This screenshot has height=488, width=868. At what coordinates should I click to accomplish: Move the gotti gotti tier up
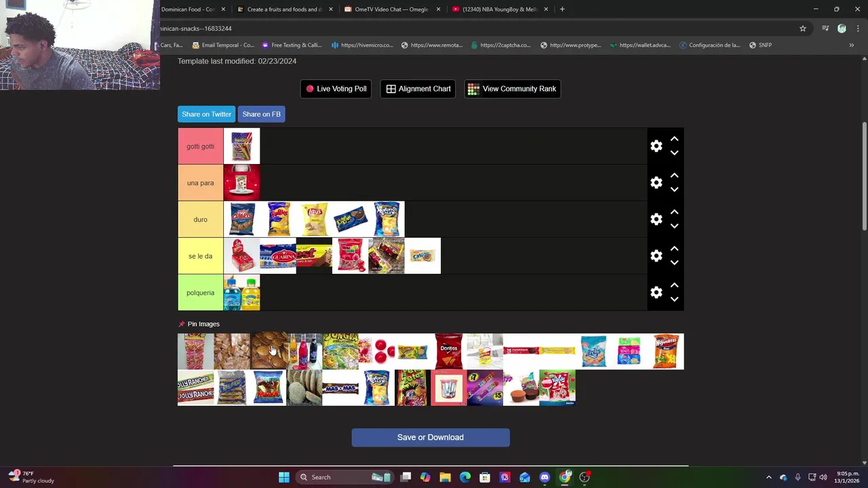(x=674, y=139)
